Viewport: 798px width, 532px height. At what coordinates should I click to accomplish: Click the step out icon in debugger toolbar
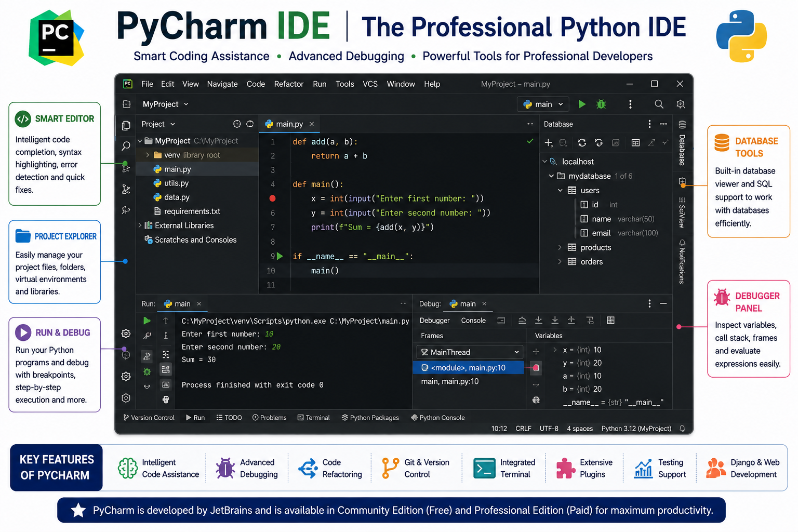pyautogui.click(x=571, y=321)
